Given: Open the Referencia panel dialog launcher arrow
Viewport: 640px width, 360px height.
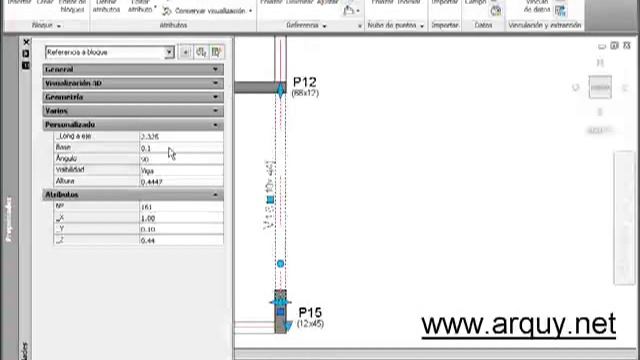Looking at the screenshot, I should click(360, 26).
